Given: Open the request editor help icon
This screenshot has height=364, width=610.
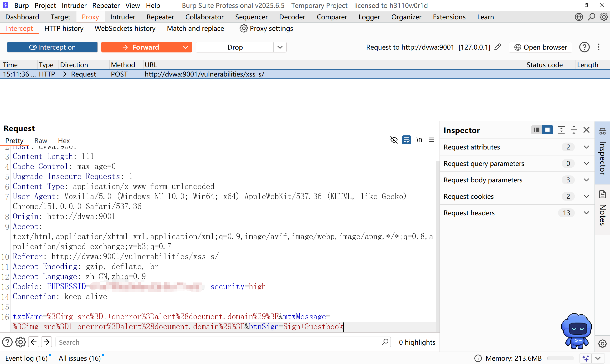Looking at the screenshot, I should (x=7, y=342).
